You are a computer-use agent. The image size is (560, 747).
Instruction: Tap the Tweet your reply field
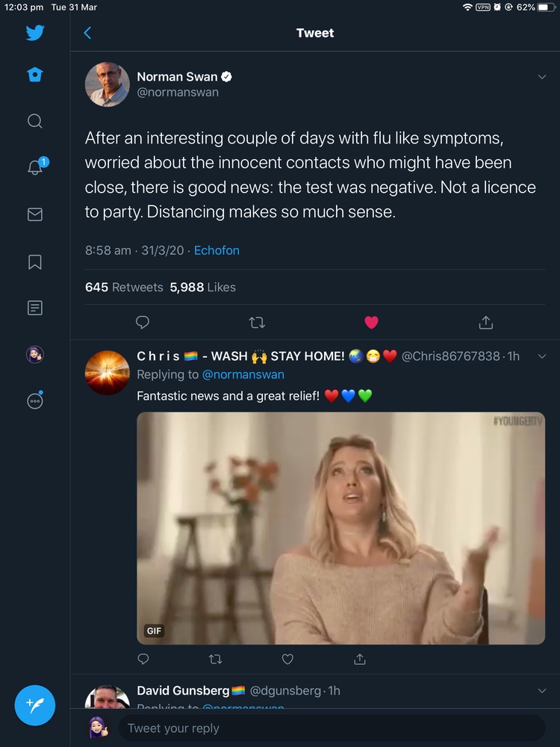(329, 728)
